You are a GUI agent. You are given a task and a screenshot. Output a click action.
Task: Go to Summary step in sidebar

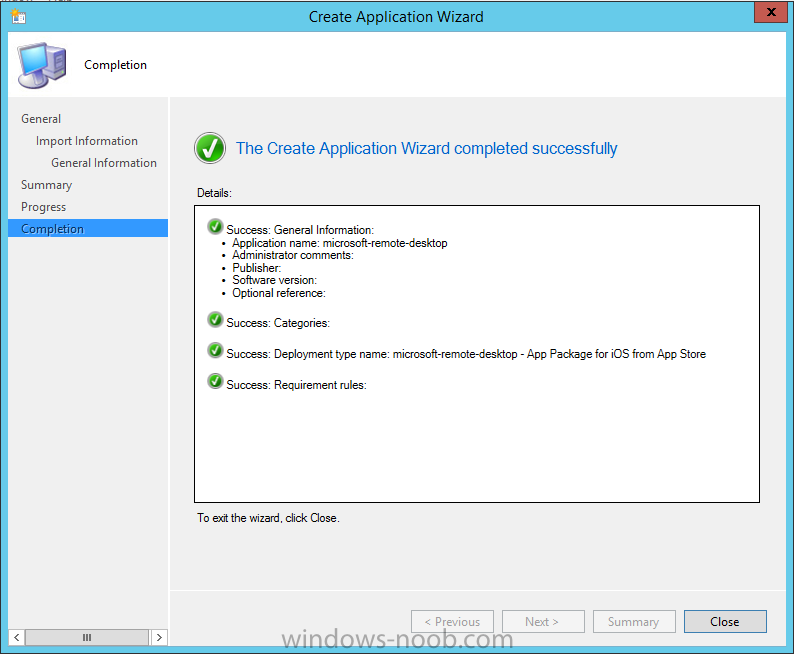tap(46, 185)
